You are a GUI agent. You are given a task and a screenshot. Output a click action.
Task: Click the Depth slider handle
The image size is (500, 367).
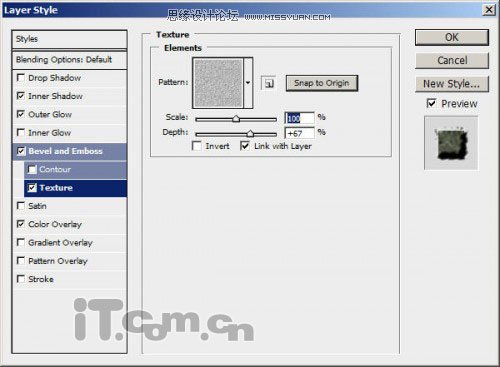click(x=250, y=133)
